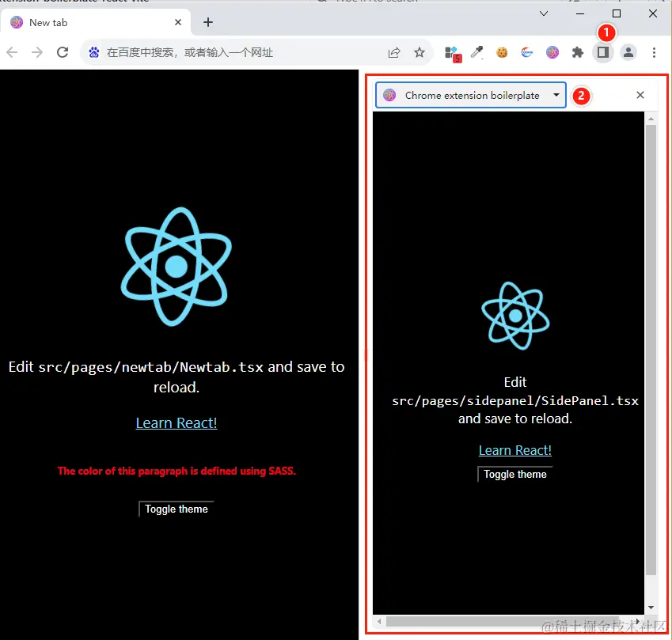Open Learn React! link in side panel

514,450
